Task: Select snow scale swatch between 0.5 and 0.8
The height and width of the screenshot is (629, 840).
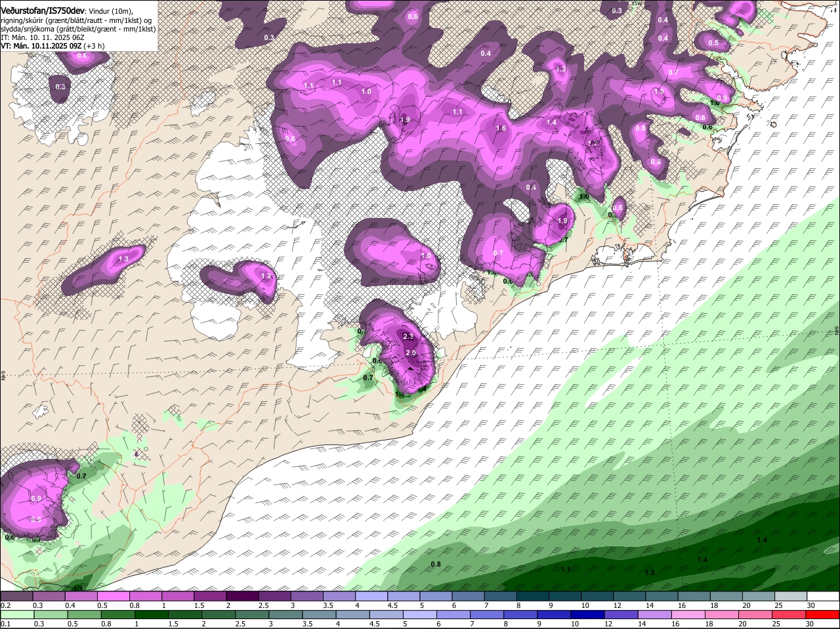Action: coord(114,597)
